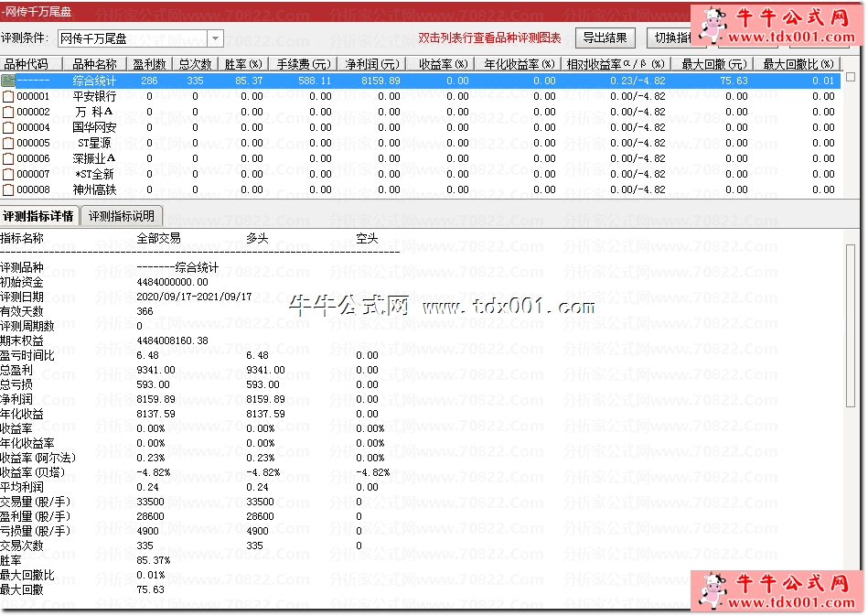Click the icon for row 000002
The image size is (868, 616).
(7, 112)
